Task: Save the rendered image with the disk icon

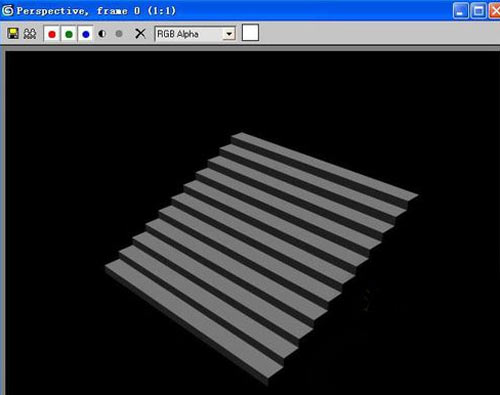Action: pos(13,34)
